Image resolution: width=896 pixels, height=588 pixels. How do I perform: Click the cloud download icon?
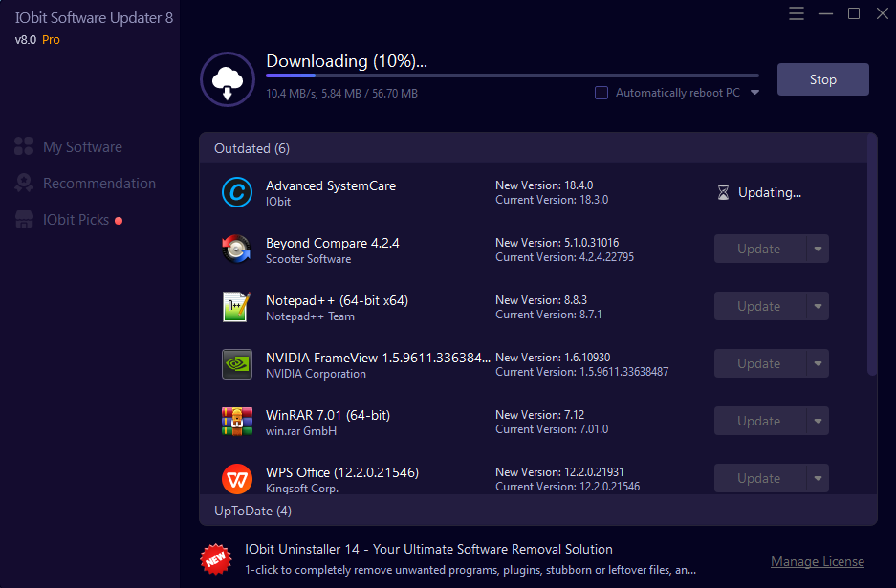[228, 79]
